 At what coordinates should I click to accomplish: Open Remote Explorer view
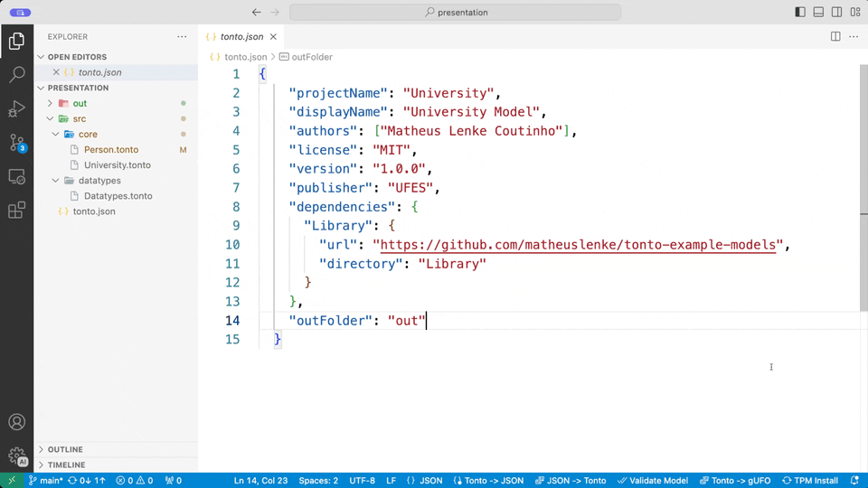point(16,176)
